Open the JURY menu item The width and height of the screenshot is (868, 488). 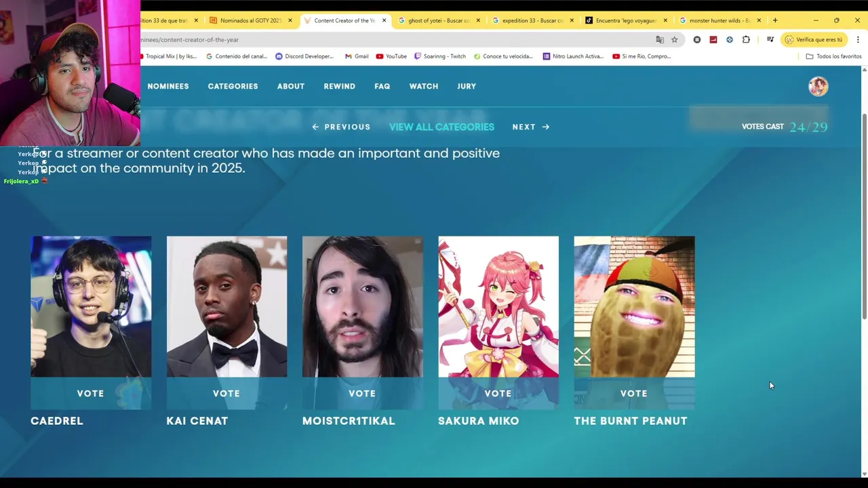pos(467,86)
